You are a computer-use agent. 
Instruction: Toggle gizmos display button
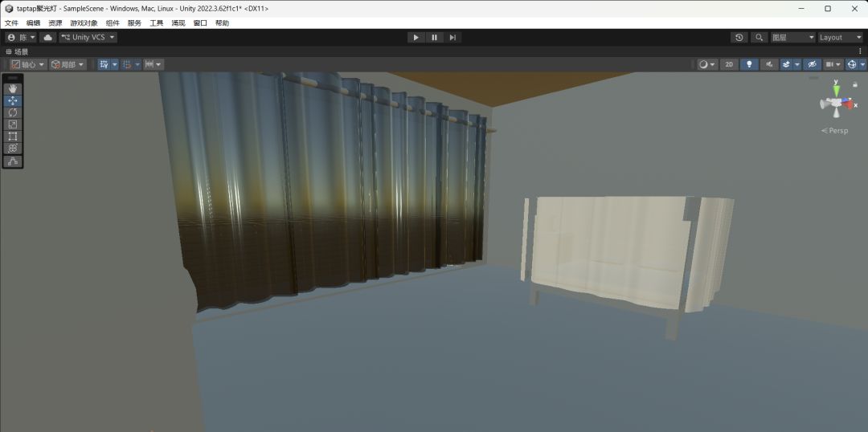(852, 65)
